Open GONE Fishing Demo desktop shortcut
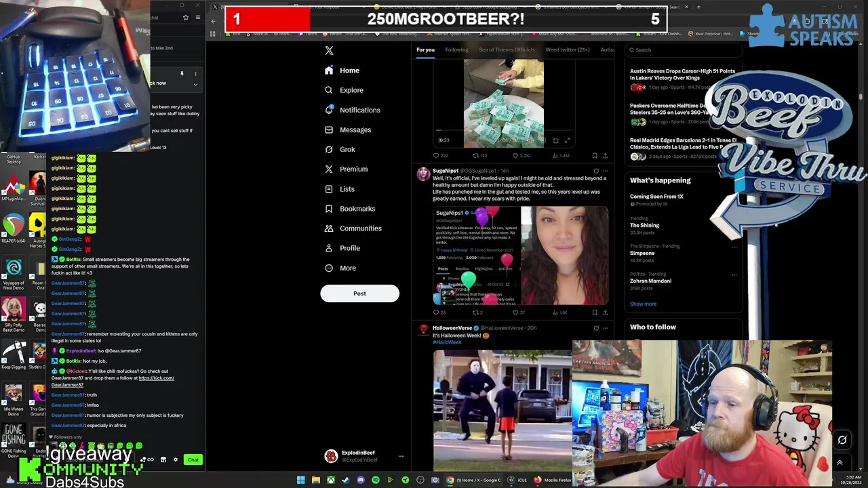This screenshot has height=488, width=868. (x=14, y=441)
